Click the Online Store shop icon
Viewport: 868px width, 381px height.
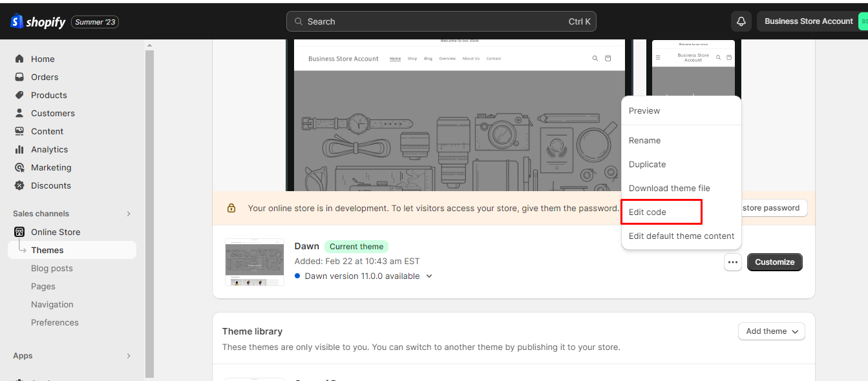click(19, 232)
